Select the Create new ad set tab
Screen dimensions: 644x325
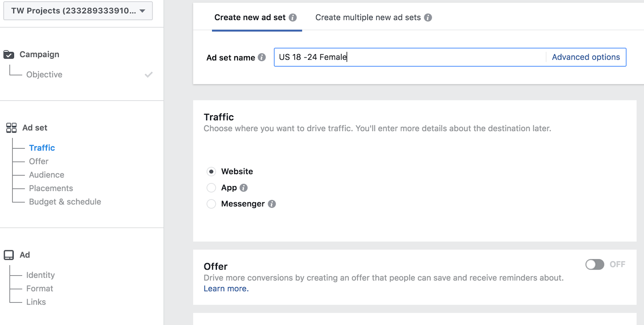pos(250,18)
